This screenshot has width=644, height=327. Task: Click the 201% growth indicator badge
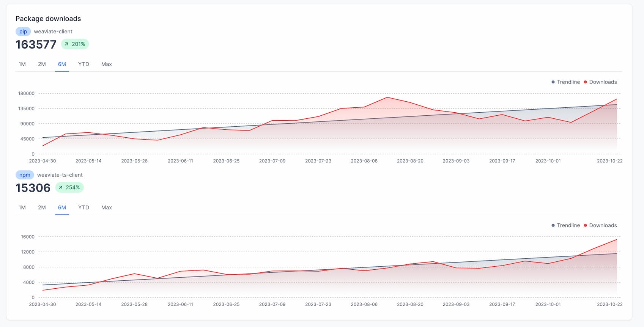pyautogui.click(x=75, y=44)
